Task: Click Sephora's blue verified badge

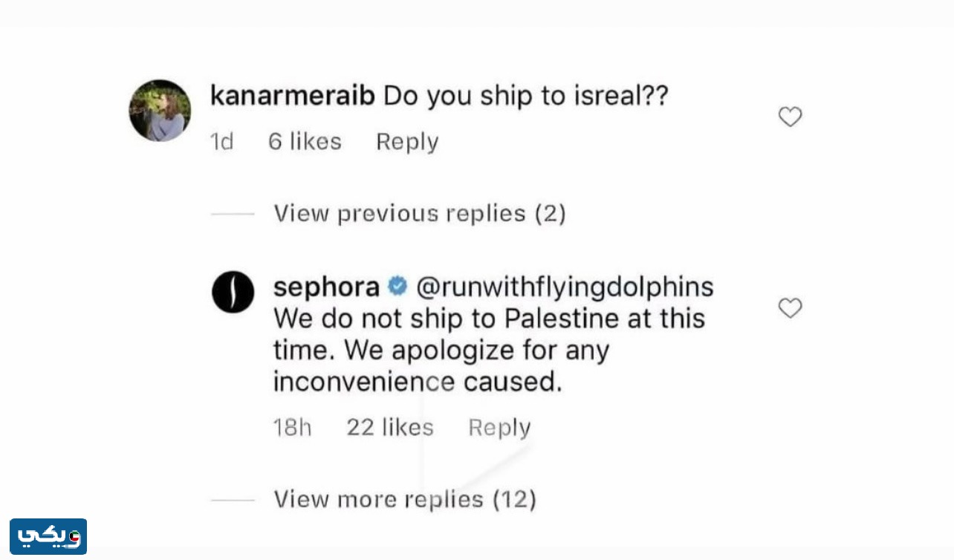Action: click(397, 287)
